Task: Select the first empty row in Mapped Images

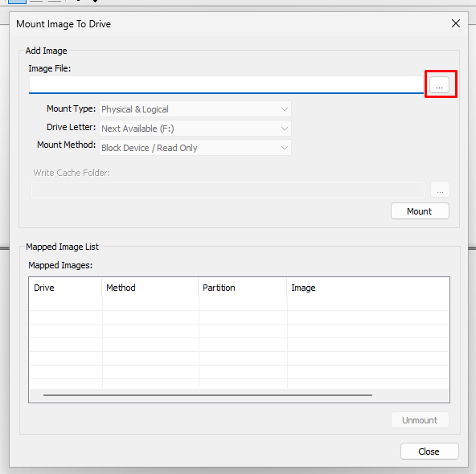Action: tap(239, 304)
